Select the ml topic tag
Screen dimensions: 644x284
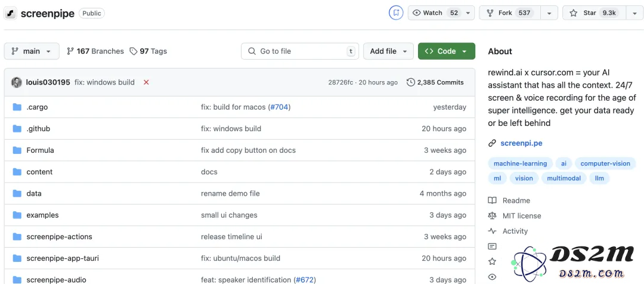pyautogui.click(x=497, y=178)
